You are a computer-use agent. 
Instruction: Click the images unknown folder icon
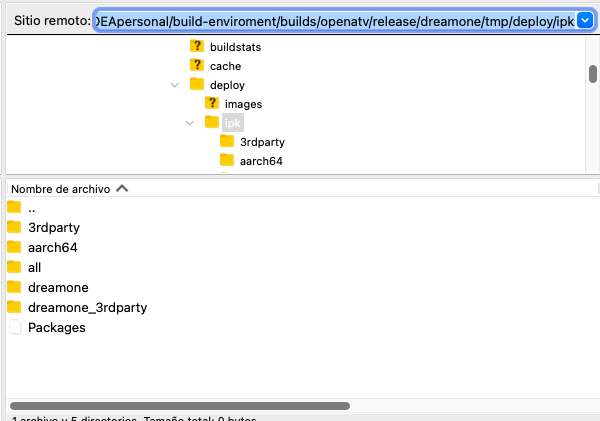click(211, 104)
